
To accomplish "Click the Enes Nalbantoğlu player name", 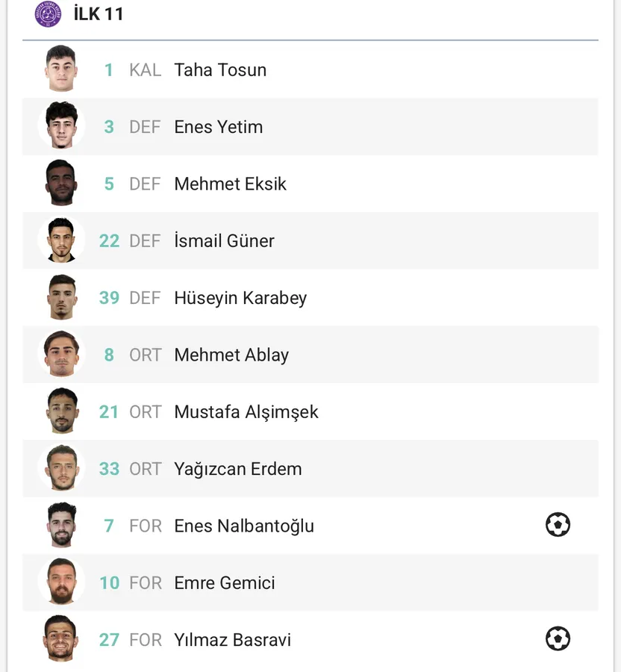I will (x=244, y=526).
